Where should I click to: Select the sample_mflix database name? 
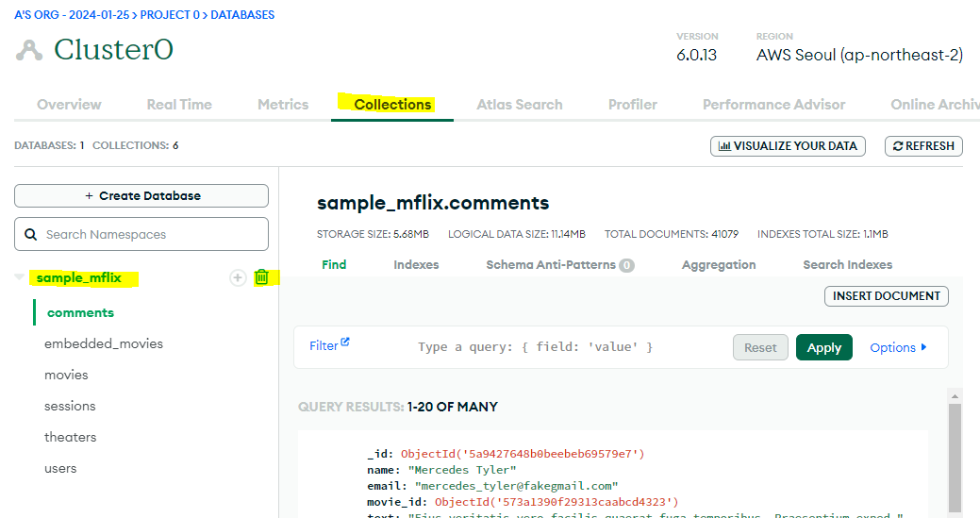78,277
